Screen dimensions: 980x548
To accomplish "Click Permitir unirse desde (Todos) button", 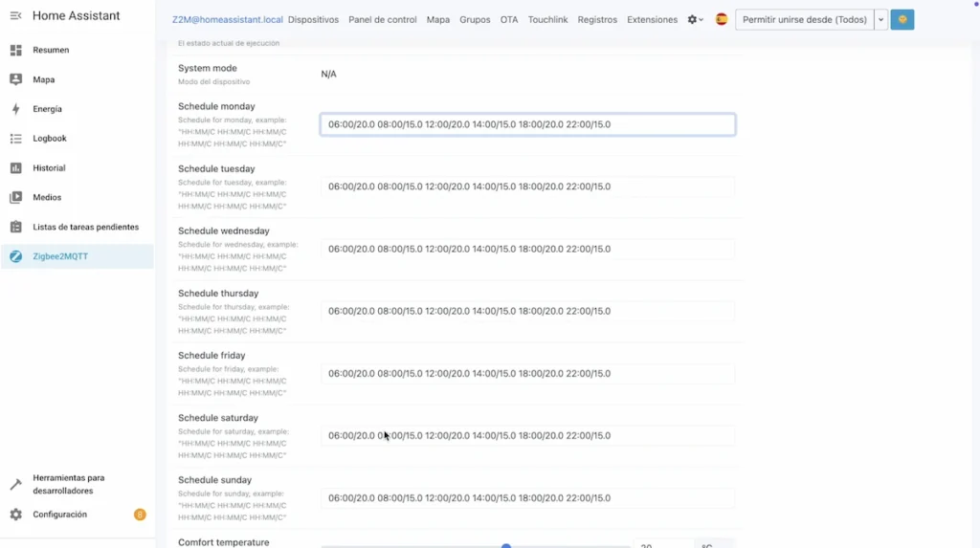I will pos(804,19).
